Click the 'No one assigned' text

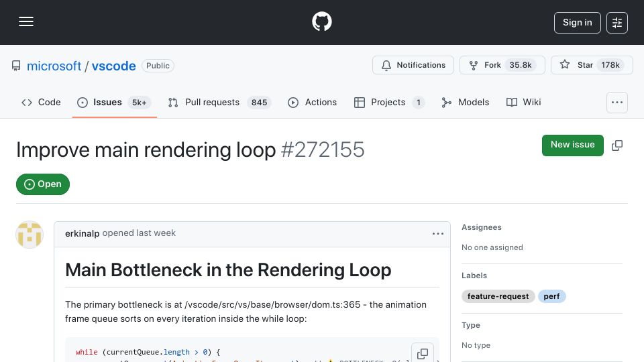[492, 247]
